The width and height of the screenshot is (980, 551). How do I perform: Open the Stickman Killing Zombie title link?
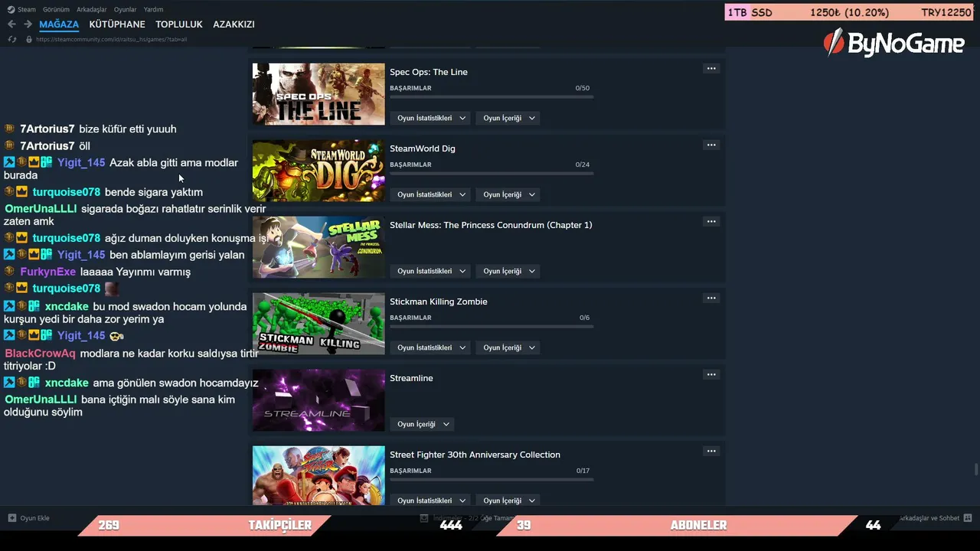[439, 302]
